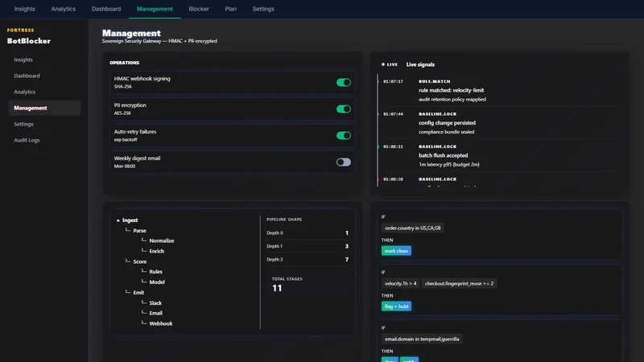
Task: Click the LIVE status indicator
Action: pos(390,64)
